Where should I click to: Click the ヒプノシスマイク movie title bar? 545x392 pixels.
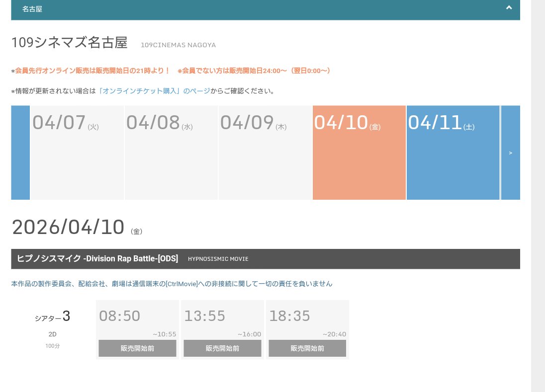click(x=97, y=258)
